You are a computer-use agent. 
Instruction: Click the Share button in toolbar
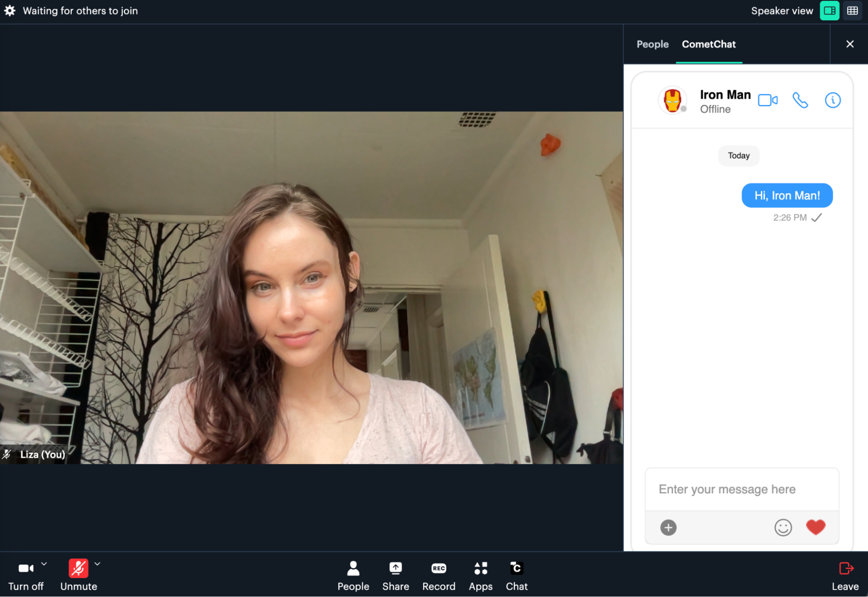395,575
